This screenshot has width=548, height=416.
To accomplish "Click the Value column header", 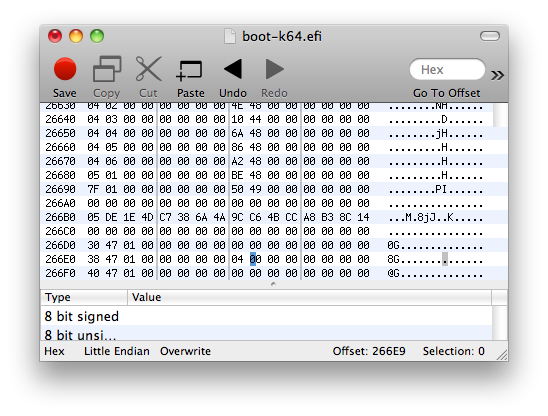I will (x=310, y=297).
